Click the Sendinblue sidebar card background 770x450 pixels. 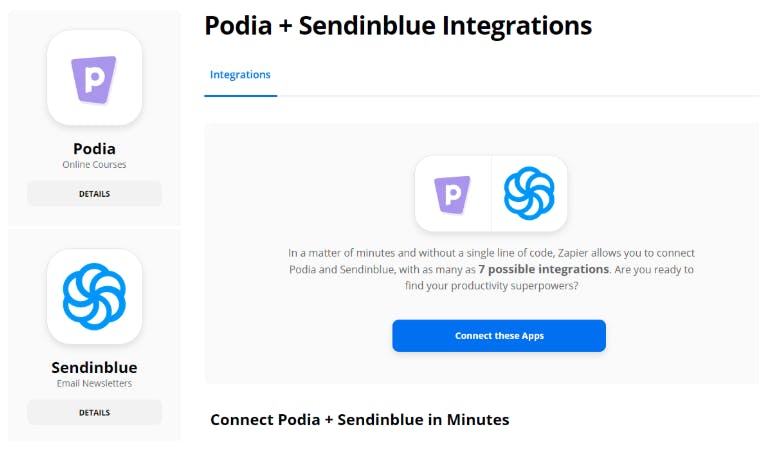click(94, 336)
